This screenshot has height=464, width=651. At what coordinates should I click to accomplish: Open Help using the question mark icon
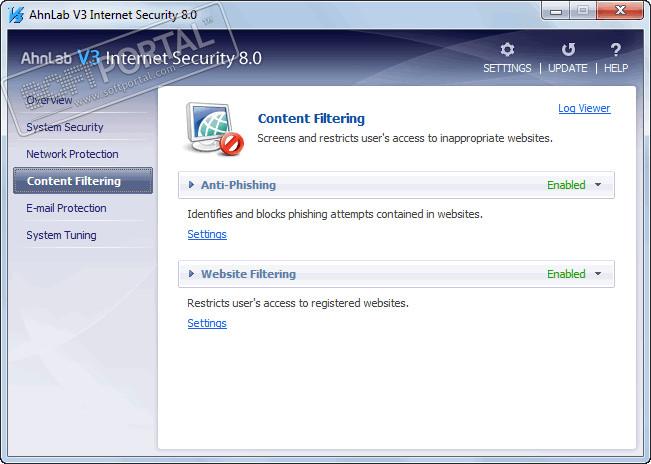click(616, 49)
